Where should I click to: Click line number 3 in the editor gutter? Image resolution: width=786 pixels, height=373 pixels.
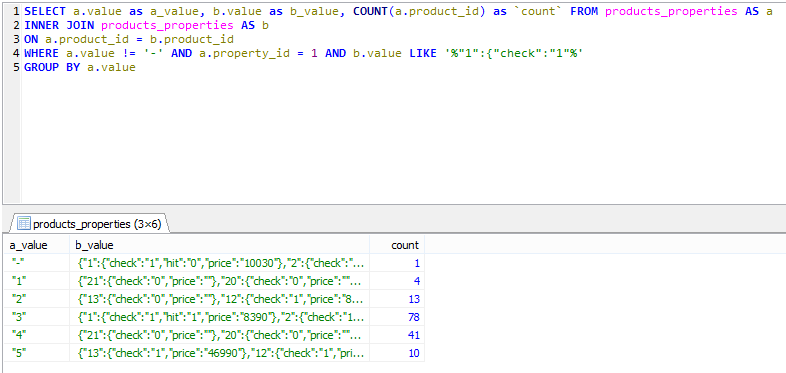16,39
